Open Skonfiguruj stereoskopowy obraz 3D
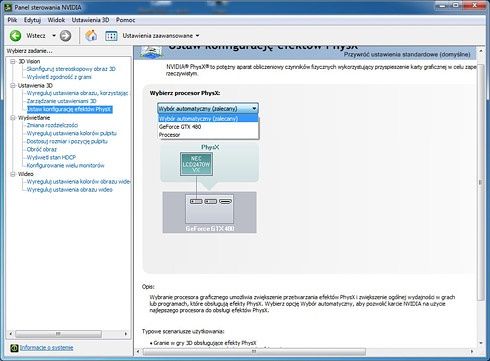The width and height of the screenshot is (490, 361). tap(71, 69)
